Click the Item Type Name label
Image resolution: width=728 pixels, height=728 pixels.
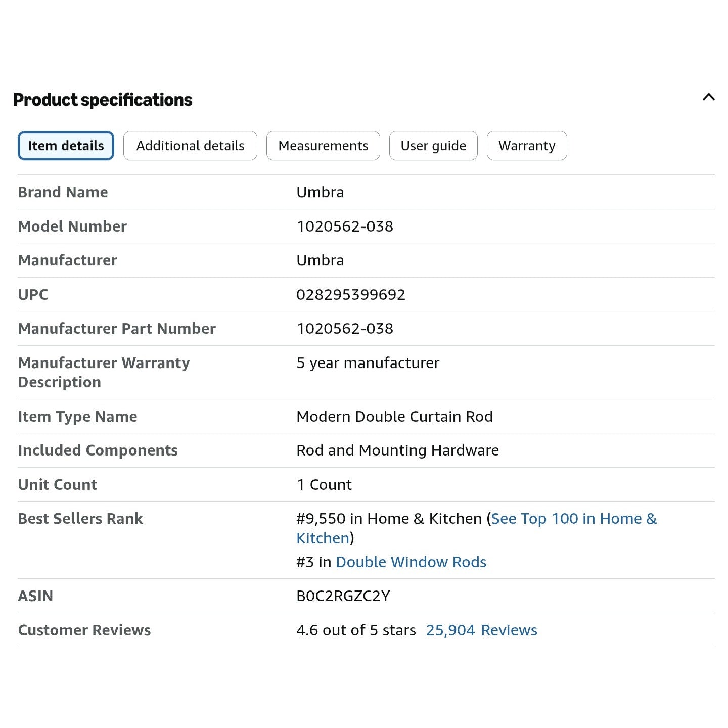77,417
